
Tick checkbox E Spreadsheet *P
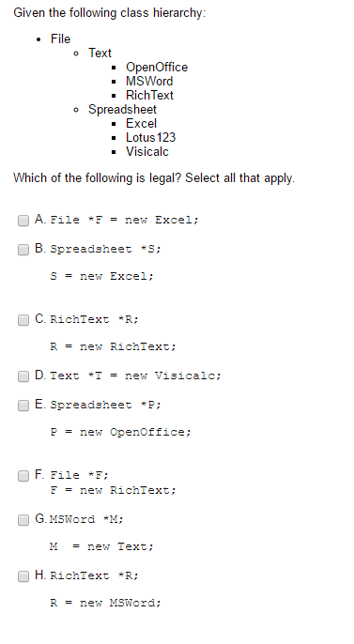[23, 406]
